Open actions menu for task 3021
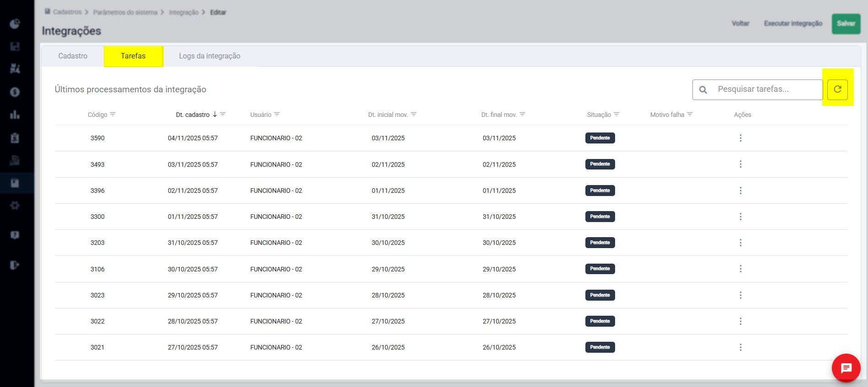This screenshot has height=387, width=868. point(740,347)
